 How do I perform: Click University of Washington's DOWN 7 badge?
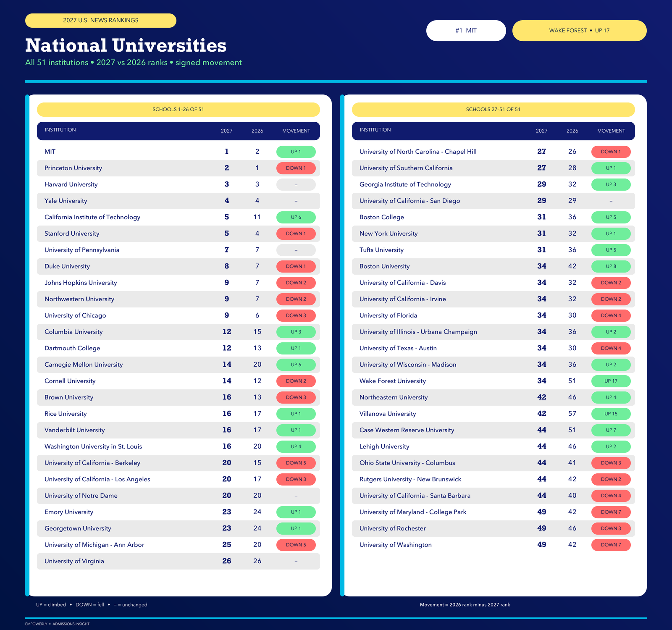611,545
